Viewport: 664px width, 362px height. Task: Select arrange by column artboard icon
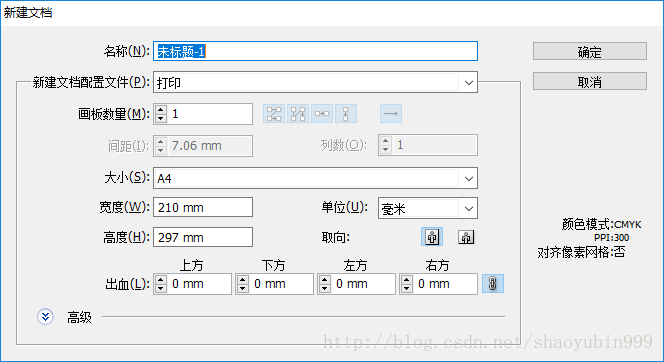coord(346,113)
